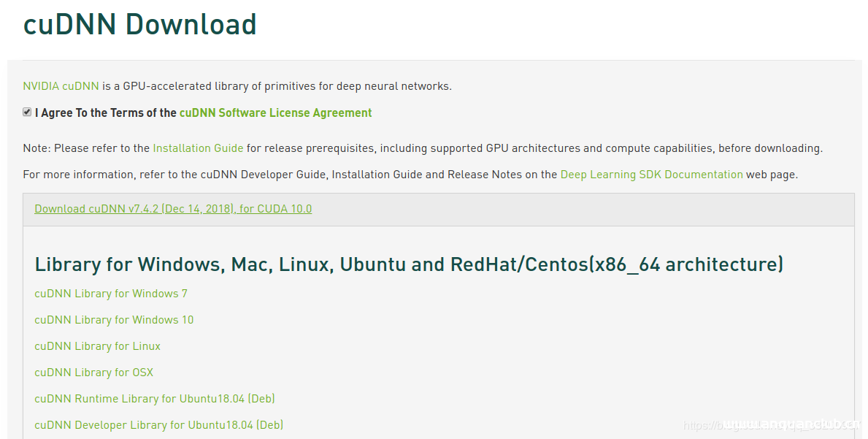
Task: Download cuDNN Library for Linux
Action: coord(97,346)
